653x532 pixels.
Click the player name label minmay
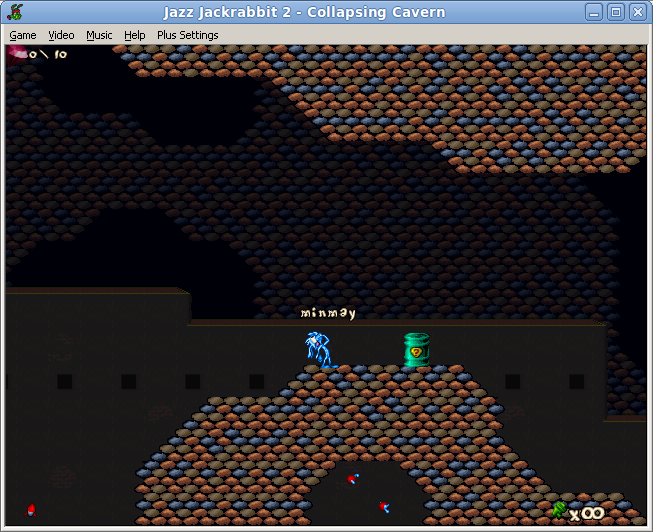(328, 313)
